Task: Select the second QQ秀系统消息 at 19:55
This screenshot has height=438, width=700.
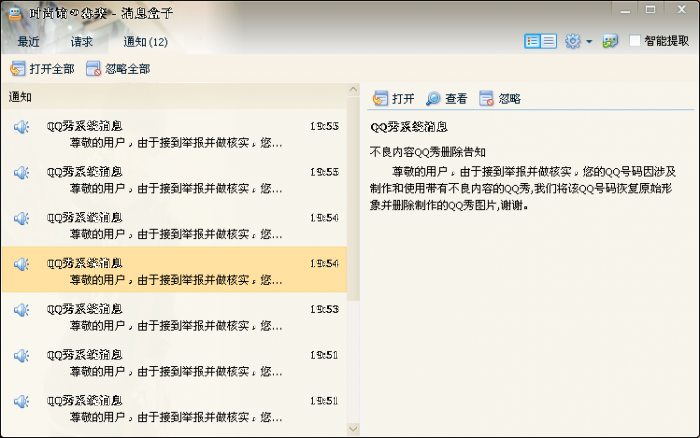Action: pos(174,178)
